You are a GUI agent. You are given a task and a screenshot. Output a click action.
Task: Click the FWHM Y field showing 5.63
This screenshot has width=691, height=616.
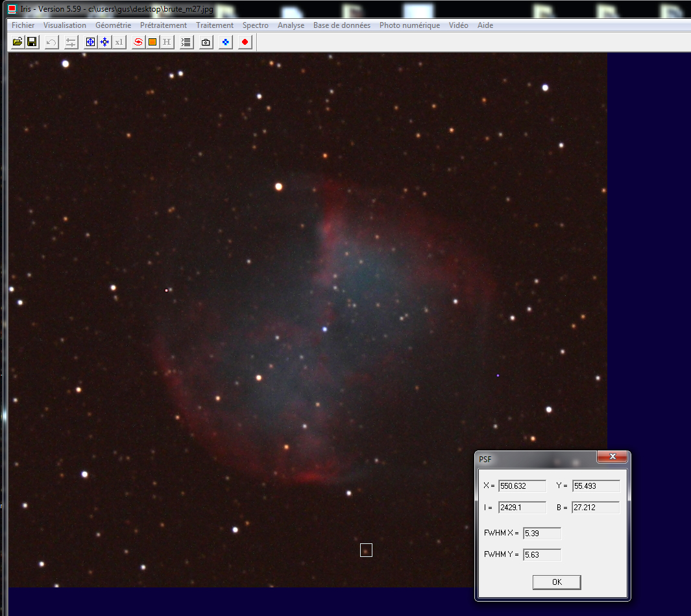point(542,555)
